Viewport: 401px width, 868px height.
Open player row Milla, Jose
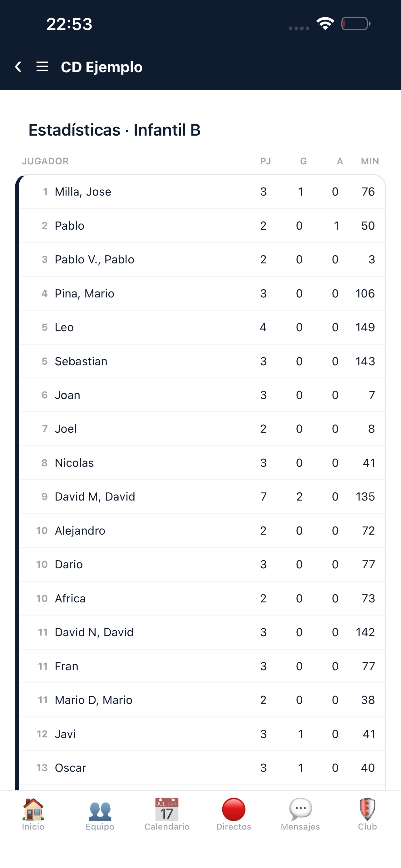[x=202, y=192]
